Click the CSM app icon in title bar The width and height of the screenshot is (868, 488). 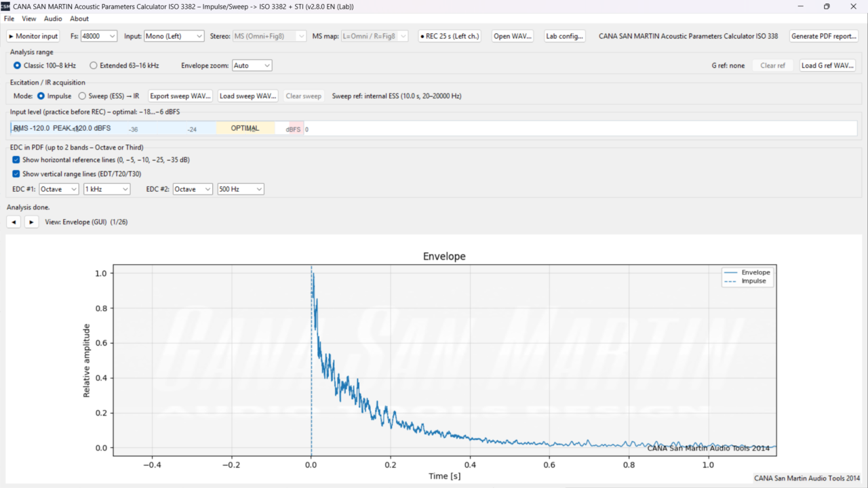5,6
